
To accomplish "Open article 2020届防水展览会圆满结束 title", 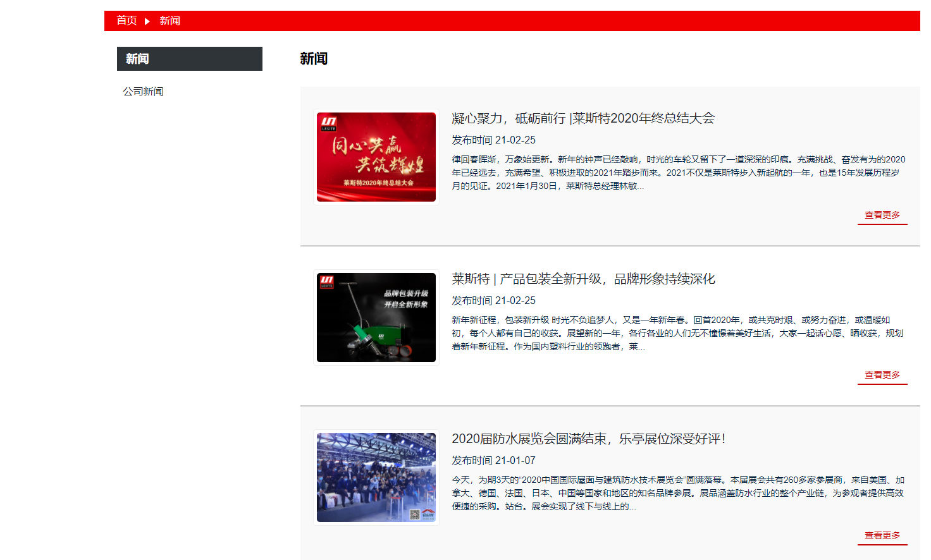I will pyautogui.click(x=588, y=439).
